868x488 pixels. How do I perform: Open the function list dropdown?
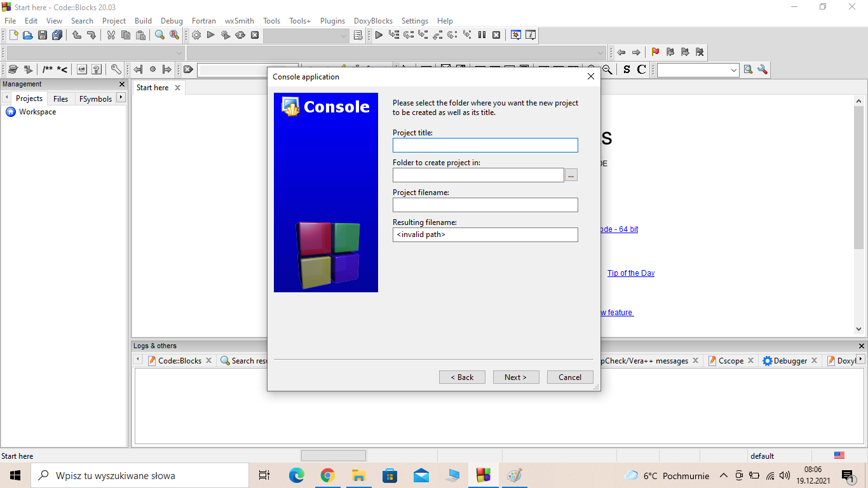click(x=397, y=53)
